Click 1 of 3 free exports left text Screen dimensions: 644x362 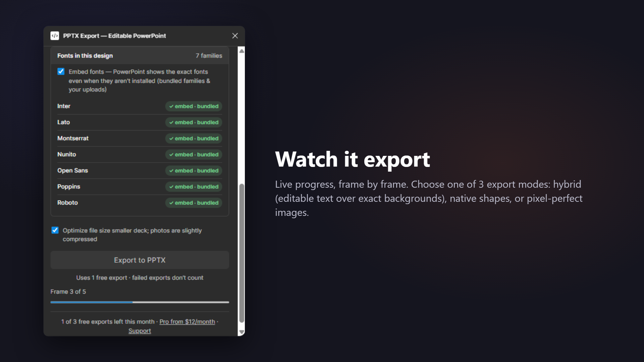(108, 321)
